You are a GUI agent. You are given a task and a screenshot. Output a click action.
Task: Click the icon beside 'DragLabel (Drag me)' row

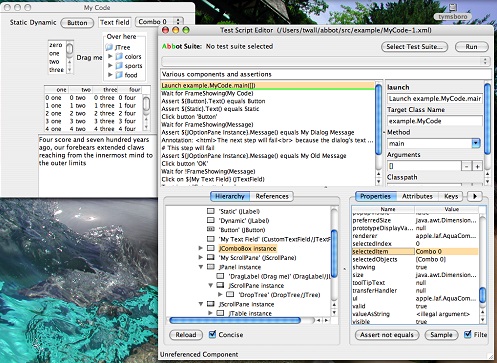(x=220, y=276)
